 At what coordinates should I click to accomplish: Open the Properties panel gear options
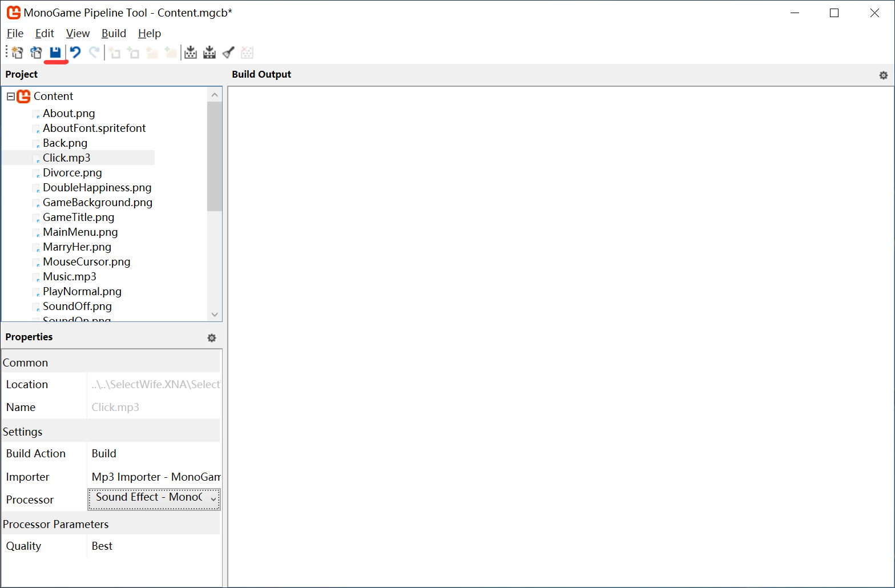(212, 338)
